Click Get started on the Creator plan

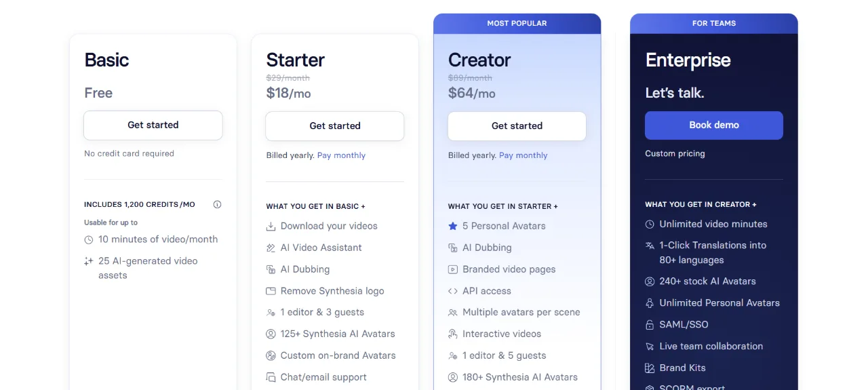tap(517, 126)
